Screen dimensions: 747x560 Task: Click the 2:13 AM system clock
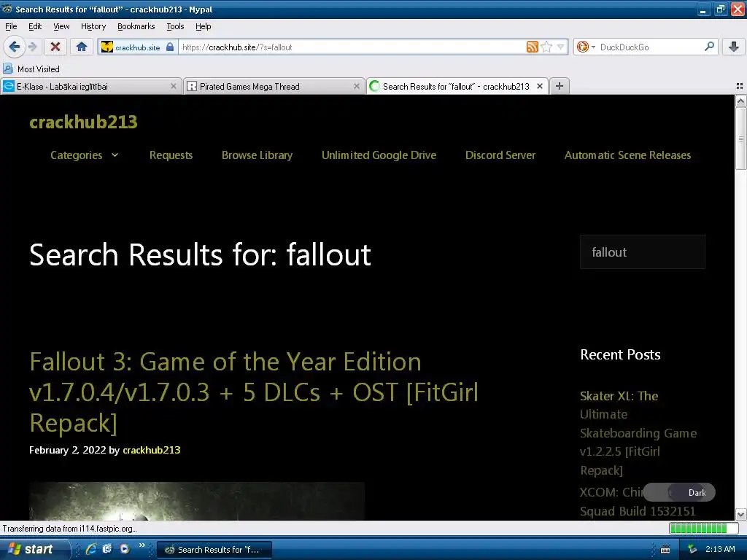[x=720, y=549]
